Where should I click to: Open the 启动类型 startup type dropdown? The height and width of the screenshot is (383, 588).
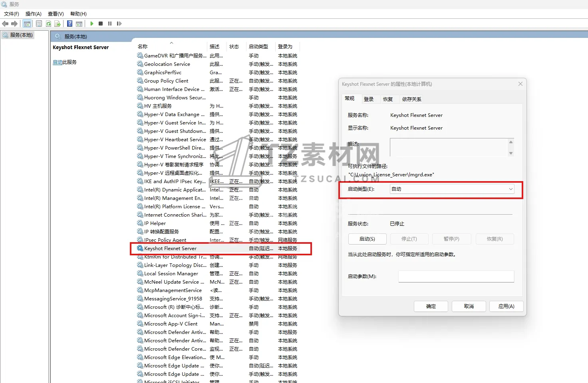pyautogui.click(x=452, y=189)
